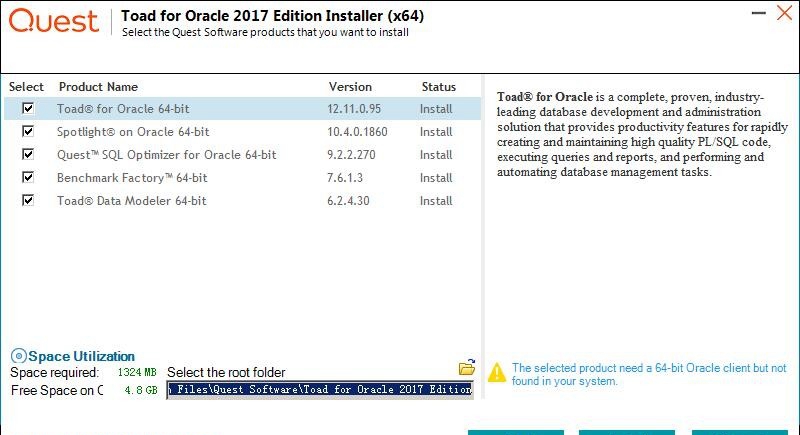This screenshot has width=800, height=435.
Task: Select the Spotlight® on Oracle 64-bit product name
Action: (133, 132)
